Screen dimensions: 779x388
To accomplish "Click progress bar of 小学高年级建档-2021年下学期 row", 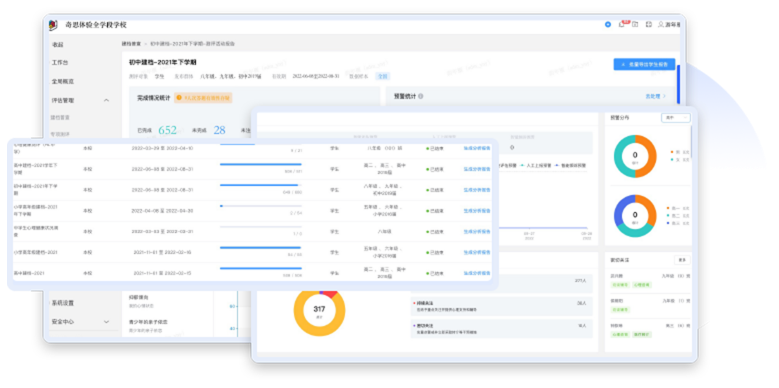I will point(261,206).
